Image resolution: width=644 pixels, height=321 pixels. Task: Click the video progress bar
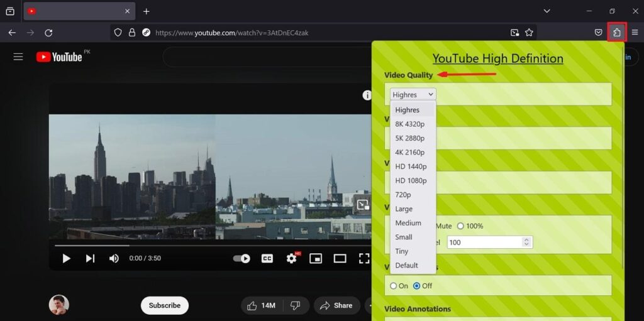click(213, 246)
